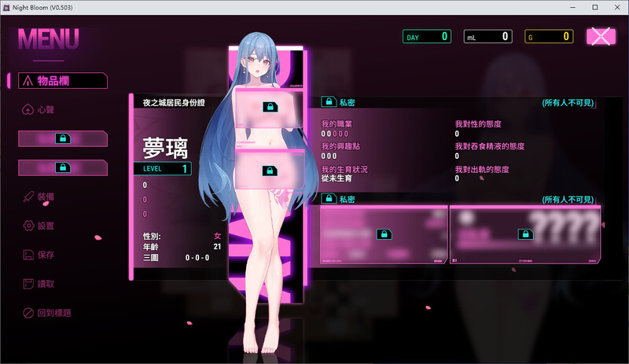Screen dimensions: 629x364
Task: Click the DAY counter display
Action: tap(427, 36)
